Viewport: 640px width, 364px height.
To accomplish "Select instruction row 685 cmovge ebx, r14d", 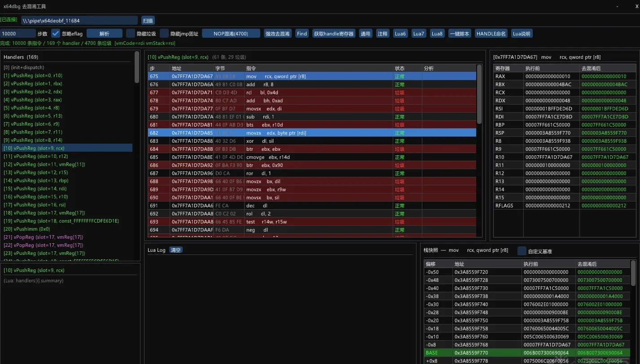I will point(311,157).
